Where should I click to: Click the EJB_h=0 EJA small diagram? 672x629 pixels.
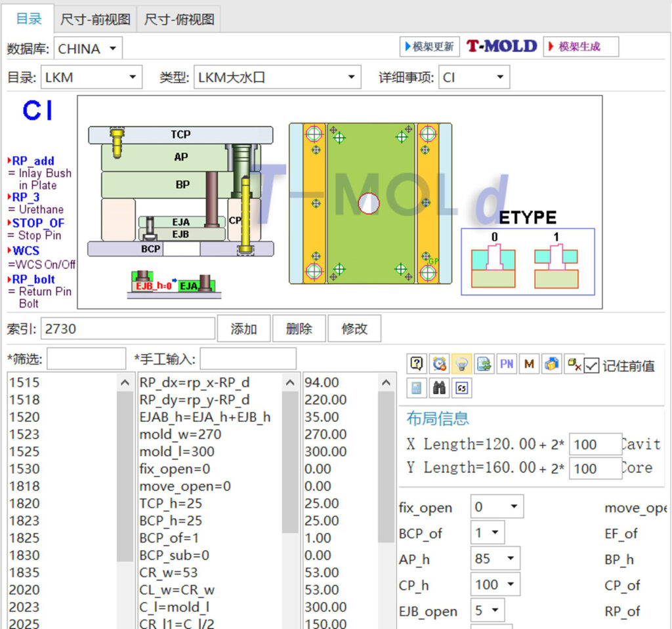174,284
